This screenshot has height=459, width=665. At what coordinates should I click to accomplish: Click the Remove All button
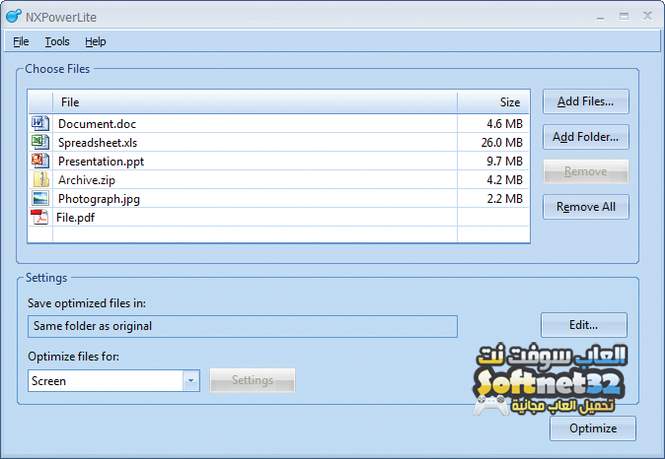[x=586, y=207]
